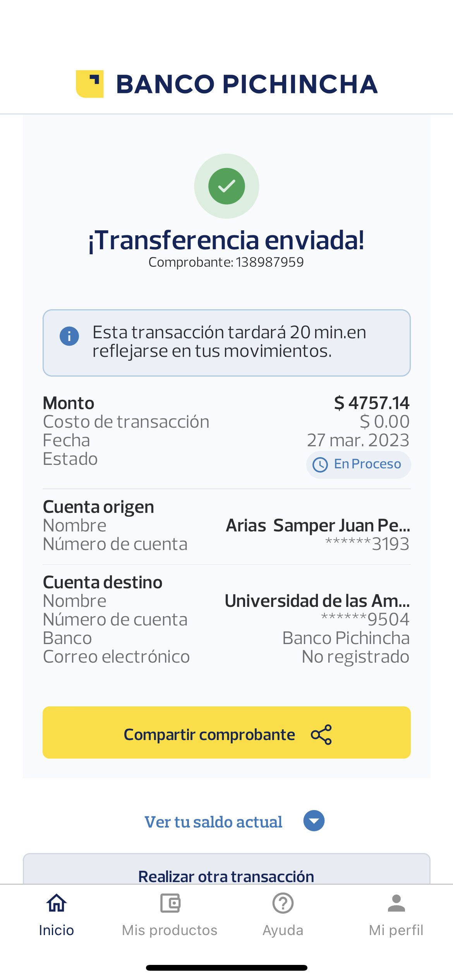Viewport: 453px width, 980px height.
Task: Tap the clock icon beside En Proceso
Action: [x=320, y=464]
